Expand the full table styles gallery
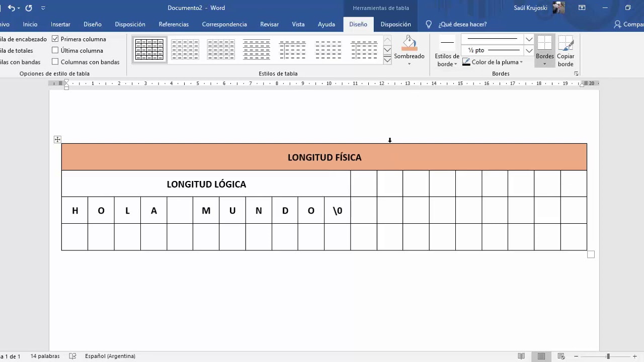The height and width of the screenshot is (362, 644). click(387, 60)
